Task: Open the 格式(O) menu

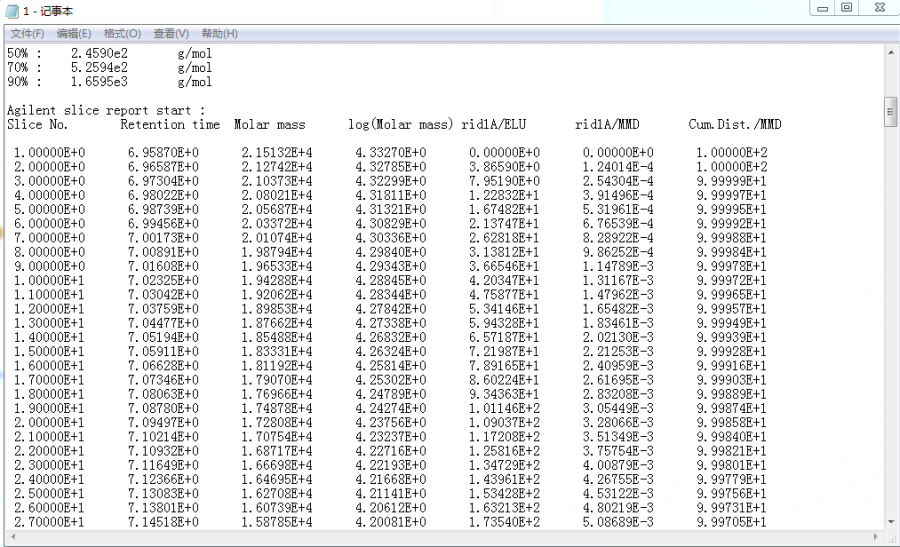Action: [x=122, y=34]
